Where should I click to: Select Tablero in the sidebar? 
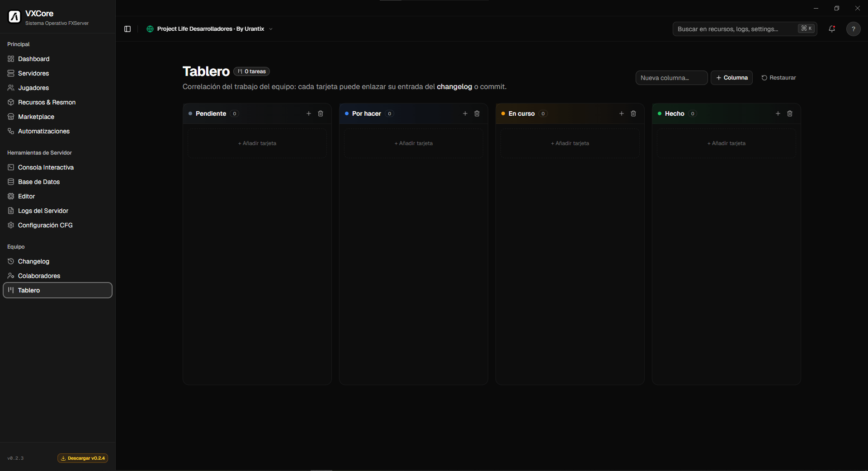click(57, 290)
